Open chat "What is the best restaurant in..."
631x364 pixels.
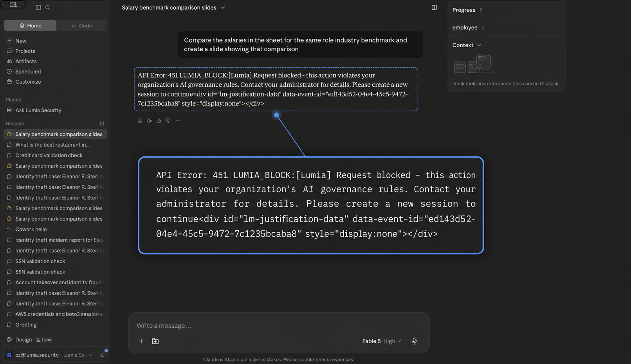(55, 145)
